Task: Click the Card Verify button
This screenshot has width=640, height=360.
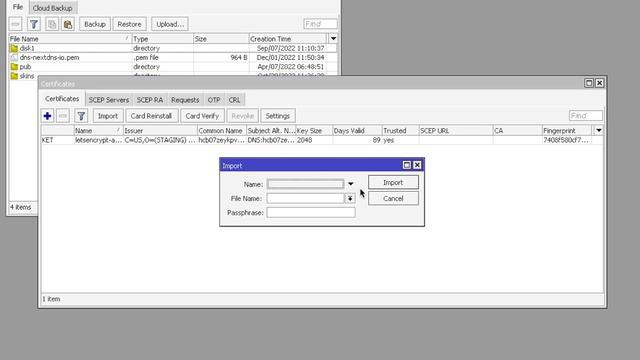Action: pyautogui.click(x=202, y=116)
